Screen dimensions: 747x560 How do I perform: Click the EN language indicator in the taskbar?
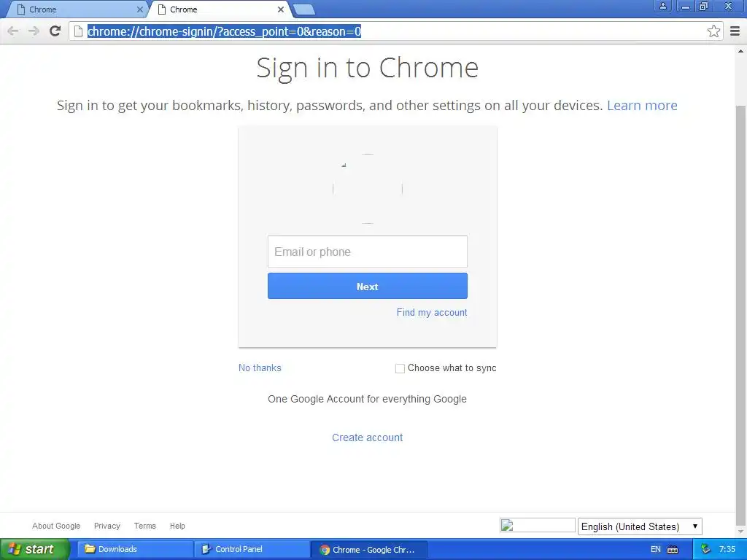[x=656, y=549]
